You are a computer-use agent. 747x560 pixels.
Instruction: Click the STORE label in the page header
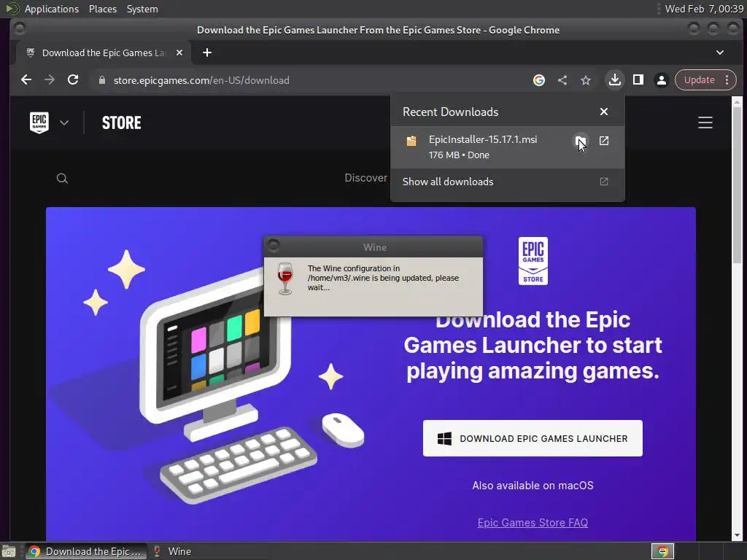[x=122, y=122]
